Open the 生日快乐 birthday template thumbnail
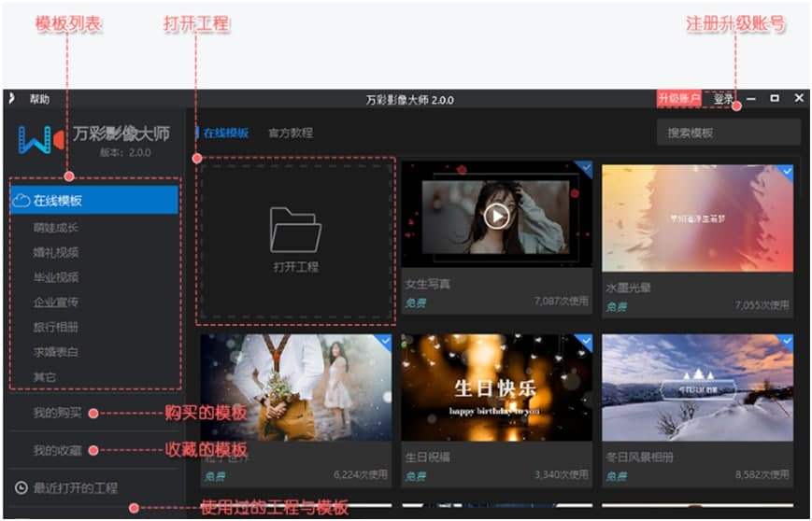The width and height of the screenshot is (812, 521). click(496, 387)
